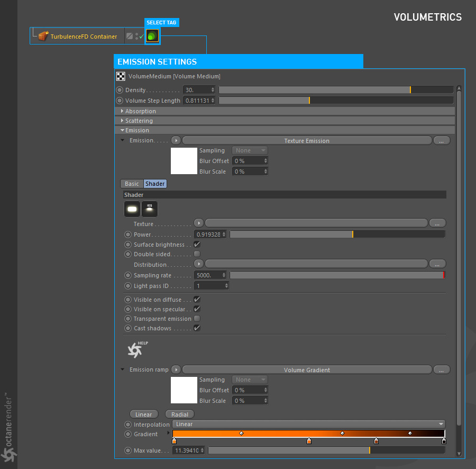
Task: Open the Interpolation dropdown
Action: (x=309, y=424)
